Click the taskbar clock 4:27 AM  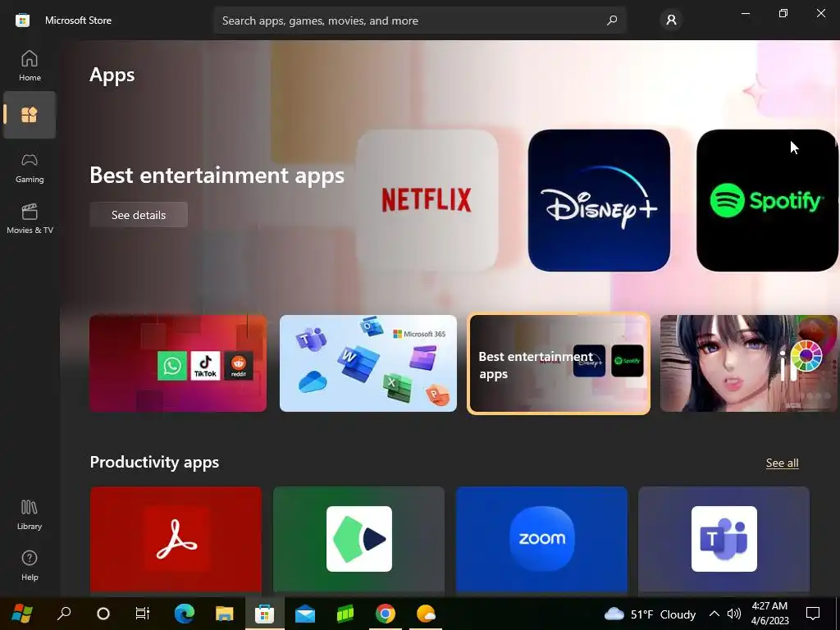click(x=769, y=614)
